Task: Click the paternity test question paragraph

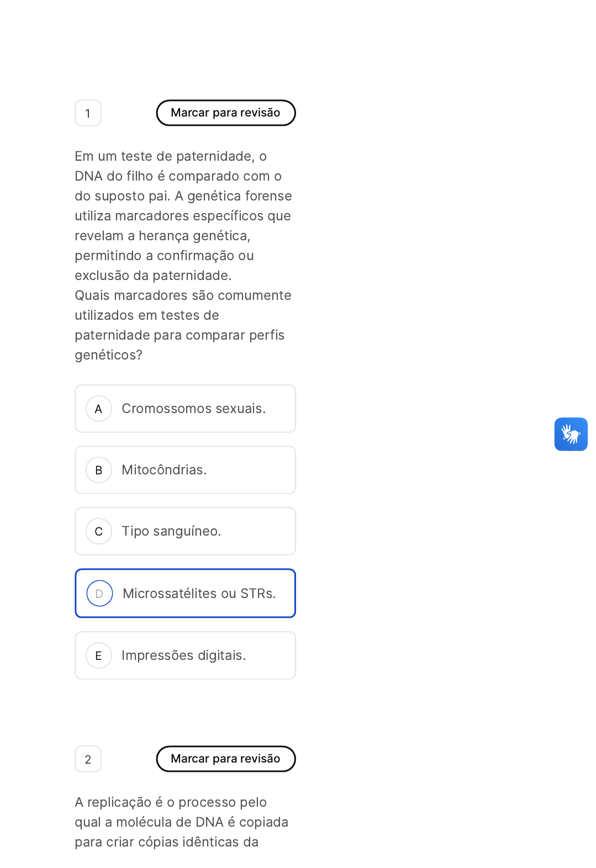Action: tap(183, 216)
